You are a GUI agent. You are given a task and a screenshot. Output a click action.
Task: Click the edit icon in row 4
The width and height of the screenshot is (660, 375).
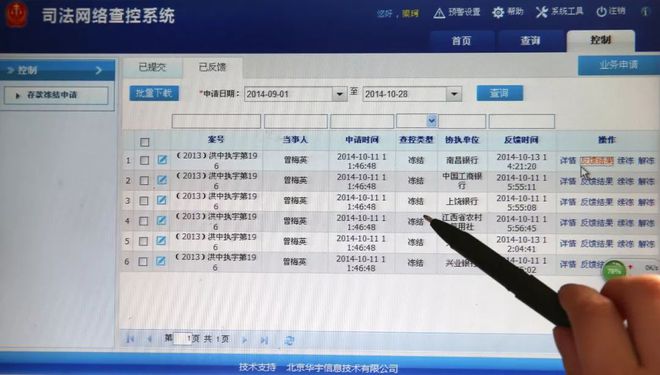[x=161, y=221]
